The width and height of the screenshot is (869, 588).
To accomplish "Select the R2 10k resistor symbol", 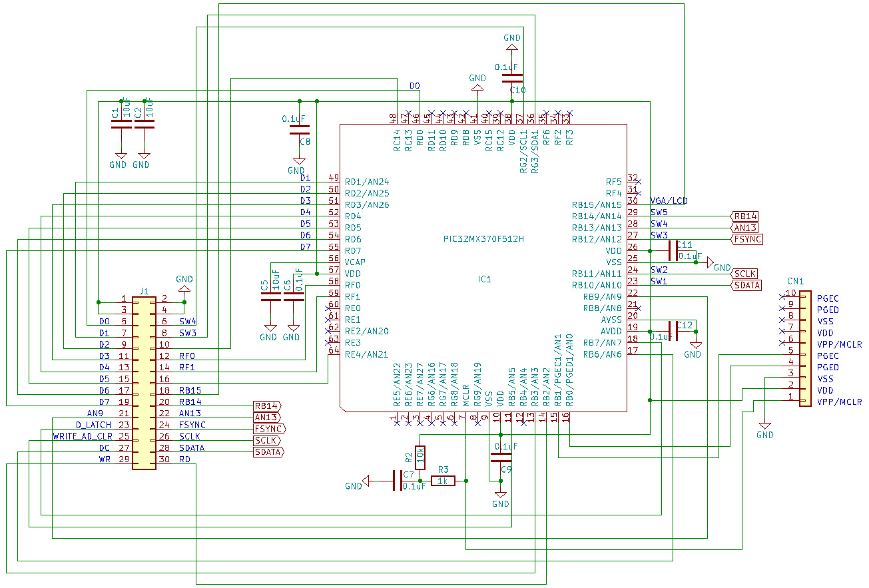I will coord(420,457).
